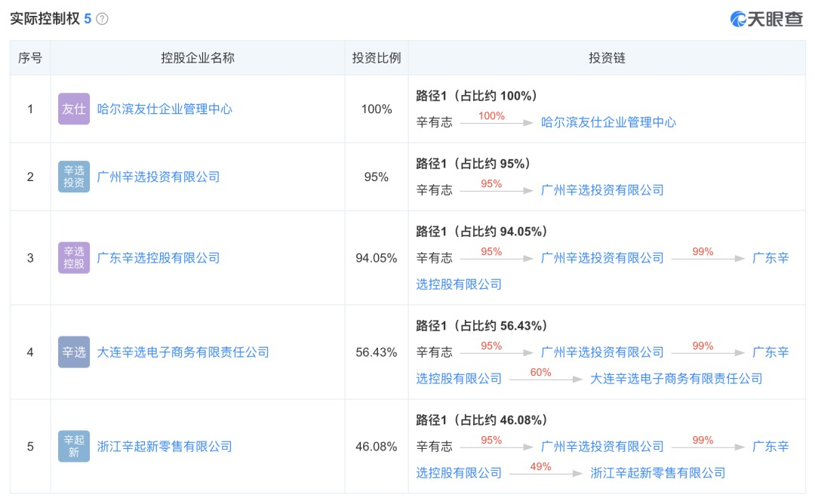This screenshot has width=815, height=504.
Task: Click the 控股企业名称 column header
Action: tap(198, 58)
